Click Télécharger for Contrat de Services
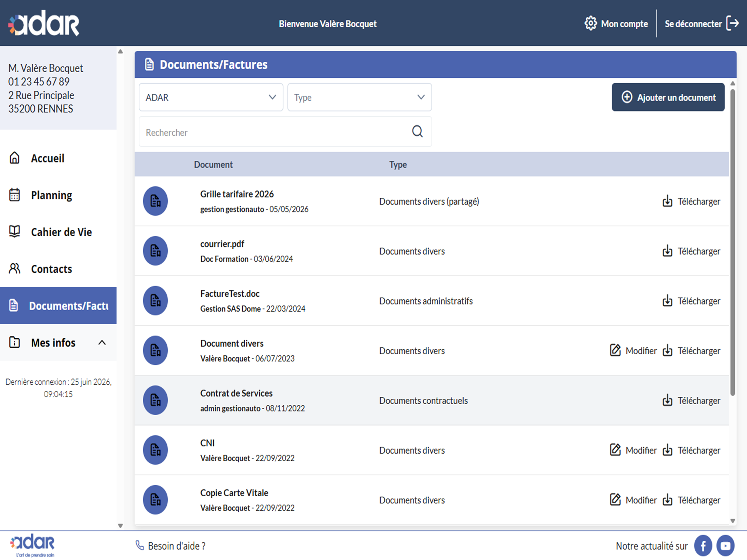 coord(691,400)
